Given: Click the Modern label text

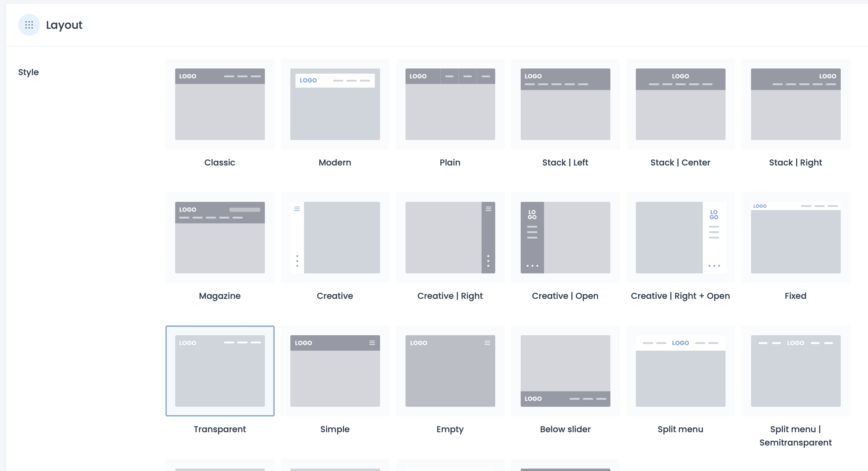Looking at the screenshot, I should pos(335,162).
